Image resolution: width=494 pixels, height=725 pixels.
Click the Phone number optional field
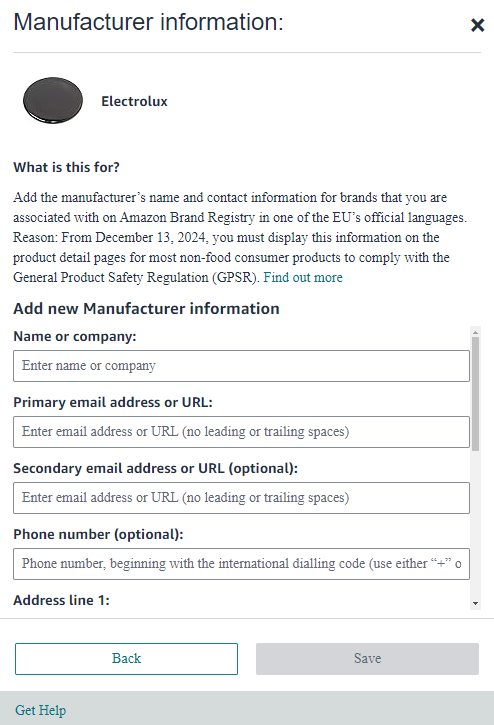pos(241,564)
